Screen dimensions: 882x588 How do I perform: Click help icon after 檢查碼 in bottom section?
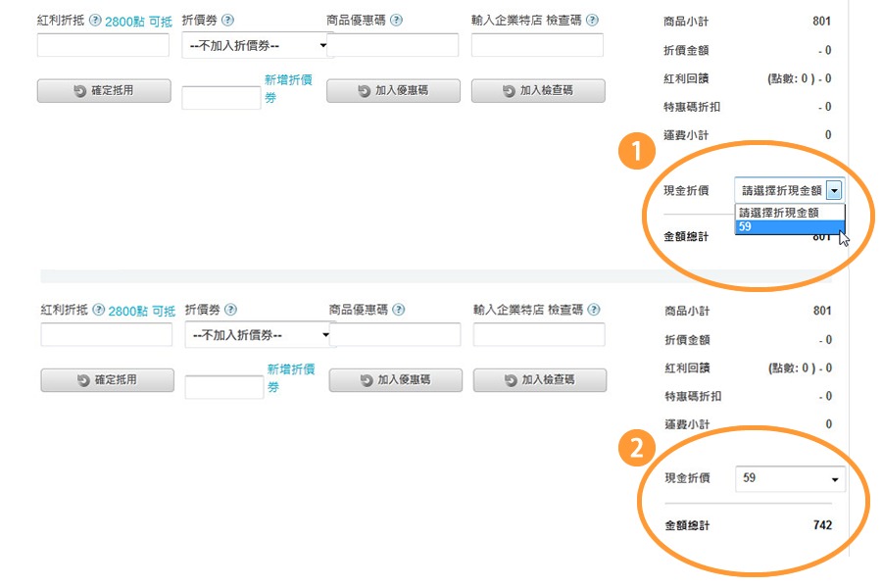(594, 310)
